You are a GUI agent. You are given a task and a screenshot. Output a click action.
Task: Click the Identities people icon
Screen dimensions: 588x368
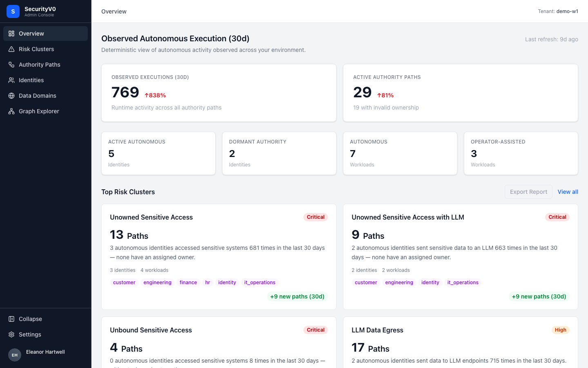[11, 80]
